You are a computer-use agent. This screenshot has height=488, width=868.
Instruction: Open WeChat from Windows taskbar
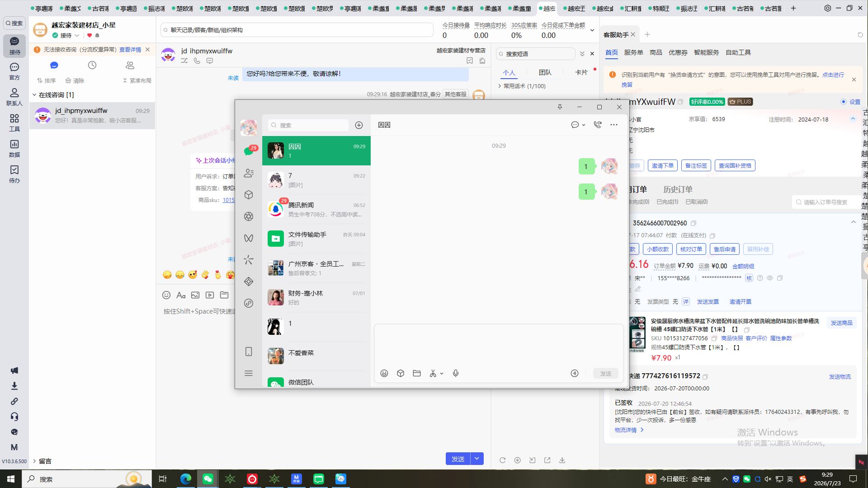point(208,479)
